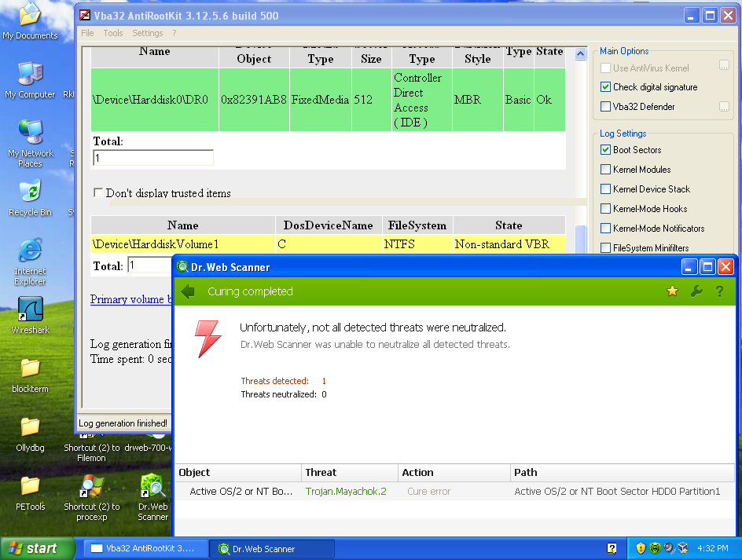The height and width of the screenshot is (560, 742).
Task: Click the FileSystem column header
Action: 417,225
